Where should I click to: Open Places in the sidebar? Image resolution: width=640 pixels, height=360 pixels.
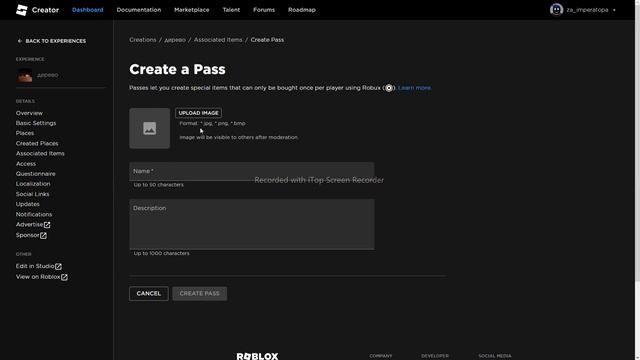(x=25, y=133)
